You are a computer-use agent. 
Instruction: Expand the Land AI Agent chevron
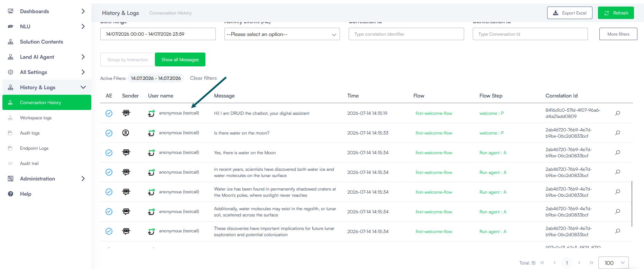tap(83, 57)
